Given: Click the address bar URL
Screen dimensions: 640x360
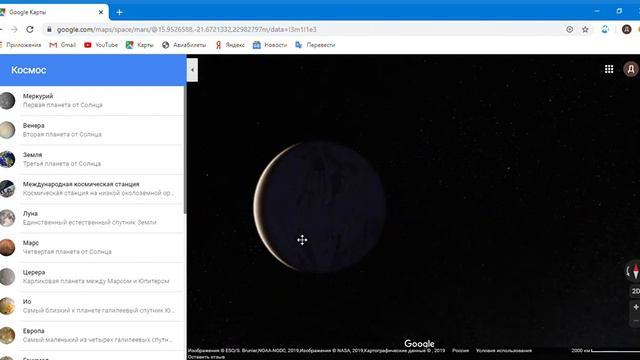Looking at the screenshot, I should [187, 29].
